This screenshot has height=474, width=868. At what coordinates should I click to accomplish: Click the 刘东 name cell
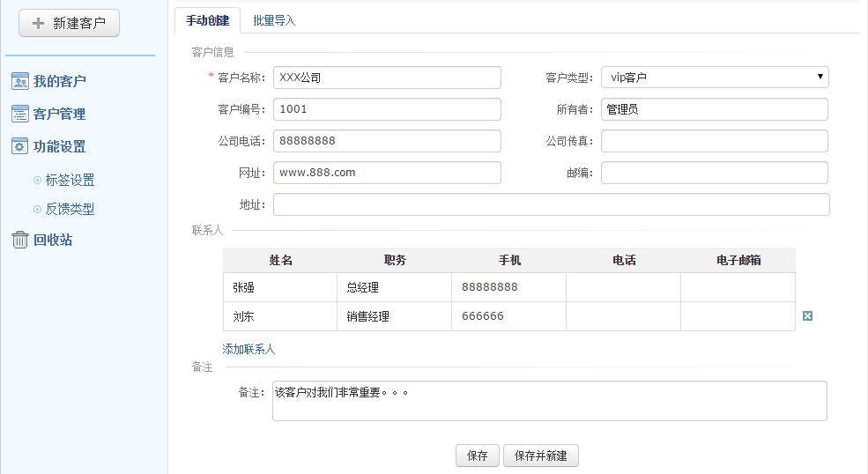280,316
